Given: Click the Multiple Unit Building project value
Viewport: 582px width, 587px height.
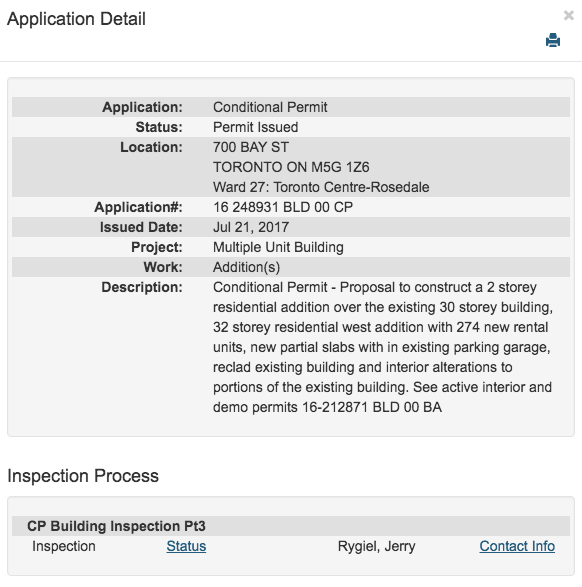Looking at the screenshot, I should pos(278,247).
